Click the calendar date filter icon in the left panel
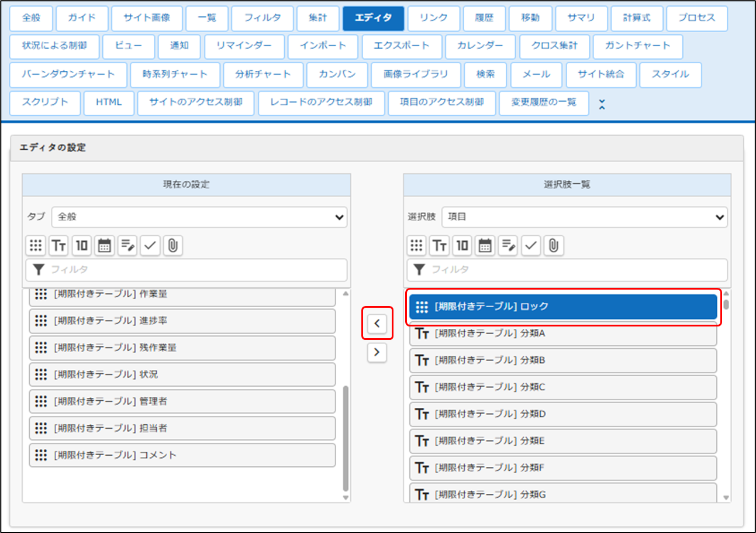 coord(105,246)
